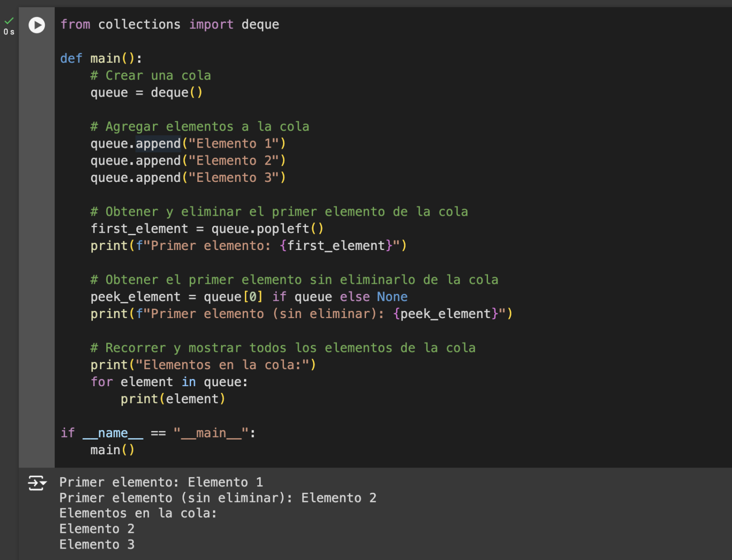The height and width of the screenshot is (560, 732).
Task: Click the queue = deque() assignment line
Action: 146,92
